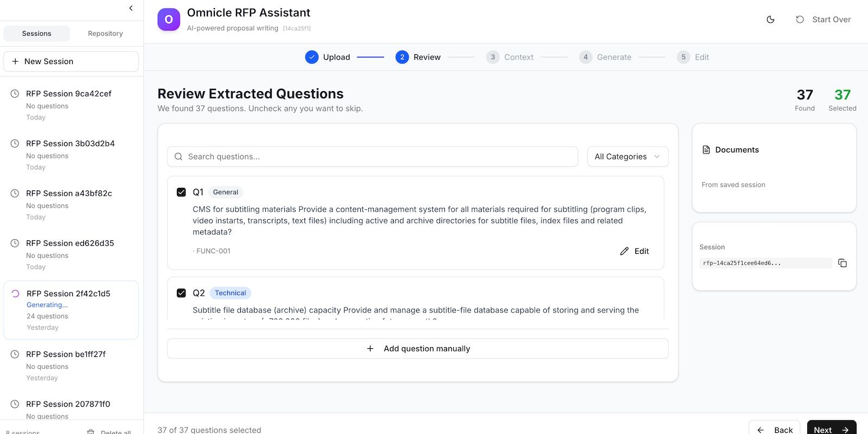
Task: Click the session ID rfp-14ca25f1cee64ed6 field
Action: click(x=765, y=263)
